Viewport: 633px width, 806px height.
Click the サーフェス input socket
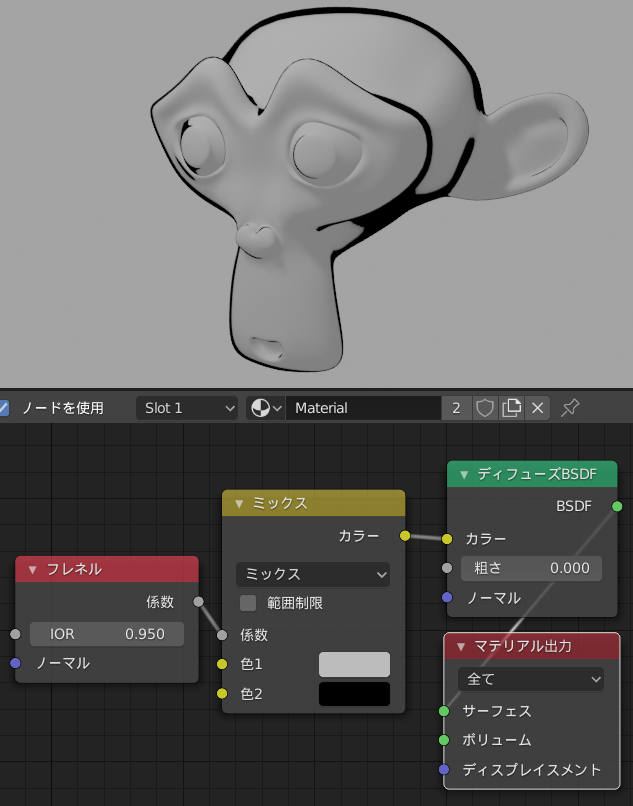(x=444, y=711)
